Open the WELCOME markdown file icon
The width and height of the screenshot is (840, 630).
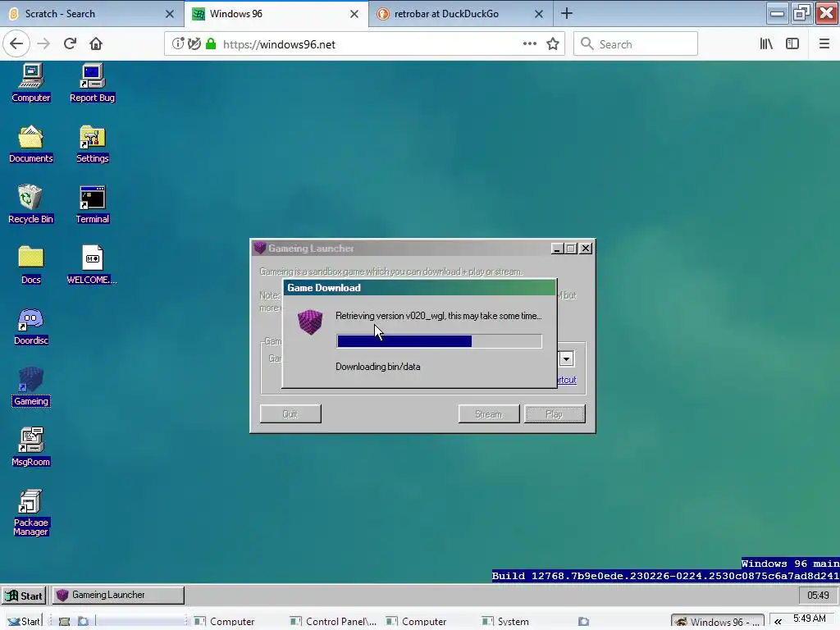coord(92,265)
